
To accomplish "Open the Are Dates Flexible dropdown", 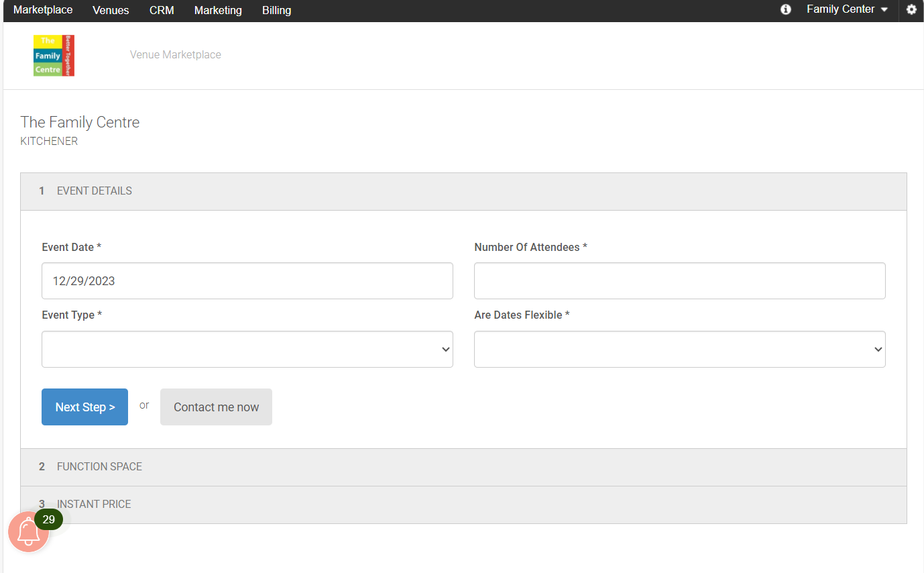I will [x=680, y=349].
